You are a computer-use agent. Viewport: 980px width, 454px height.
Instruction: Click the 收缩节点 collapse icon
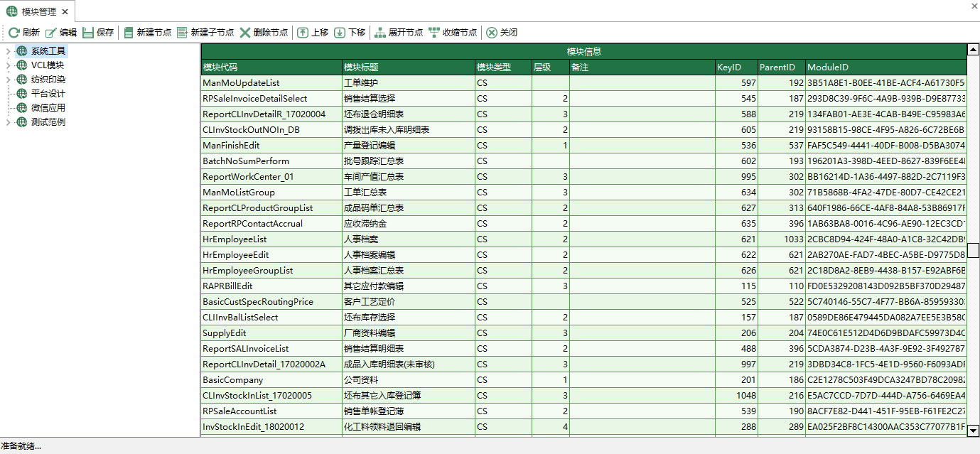(x=434, y=33)
